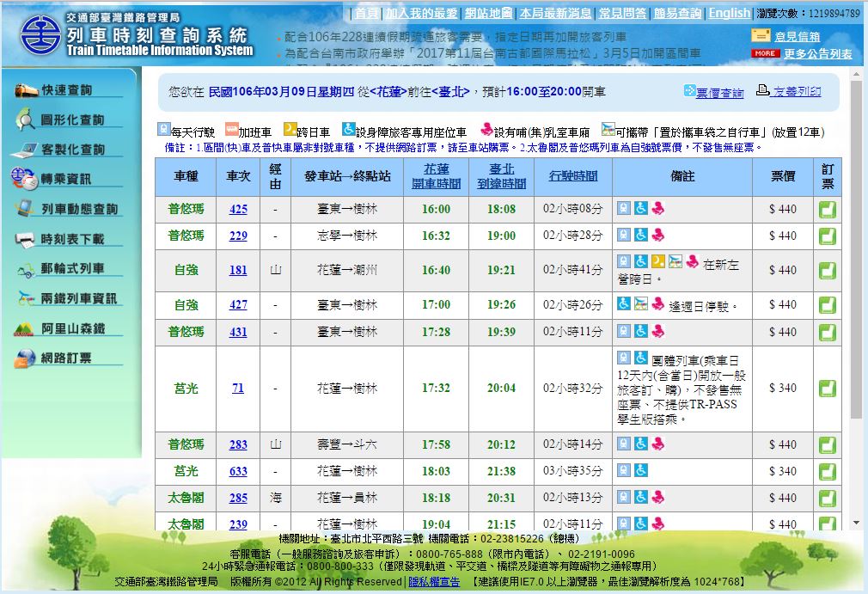Click 花蓮開車時間 column header
Screen dimensions: 868x594
pos(437,176)
